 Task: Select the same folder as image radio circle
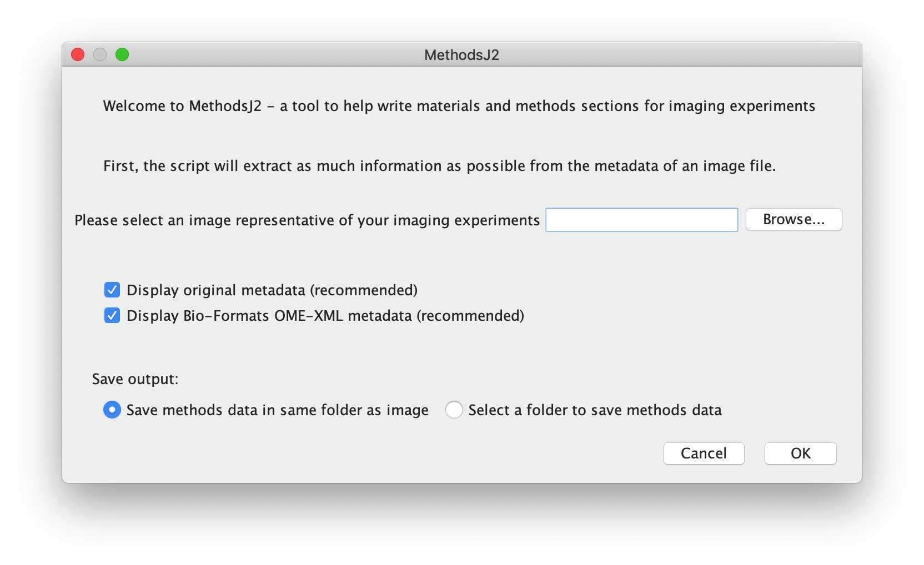point(112,410)
